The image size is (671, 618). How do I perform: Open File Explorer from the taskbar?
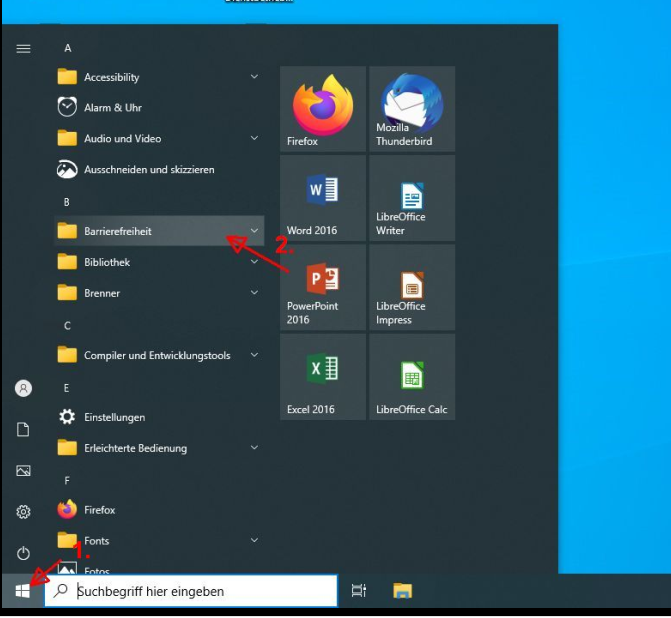[402, 591]
